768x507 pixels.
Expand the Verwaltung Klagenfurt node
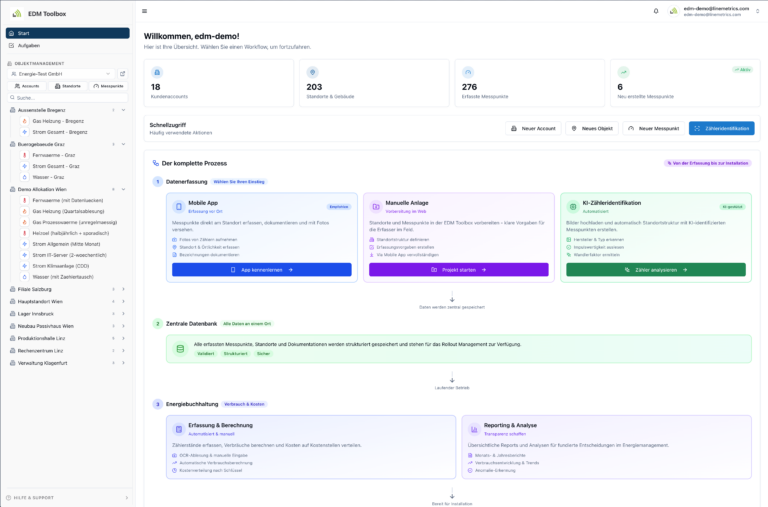(x=123, y=363)
